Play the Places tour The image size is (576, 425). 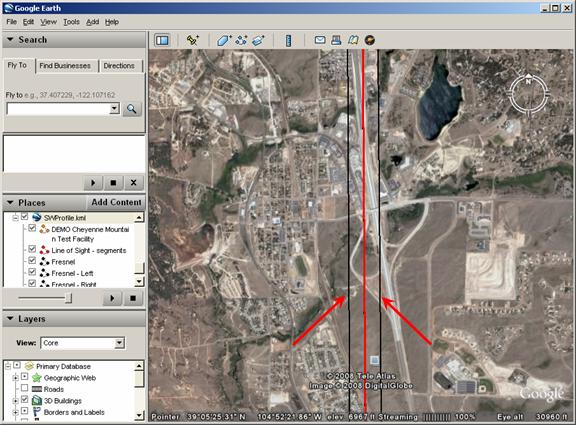coord(112,298)
